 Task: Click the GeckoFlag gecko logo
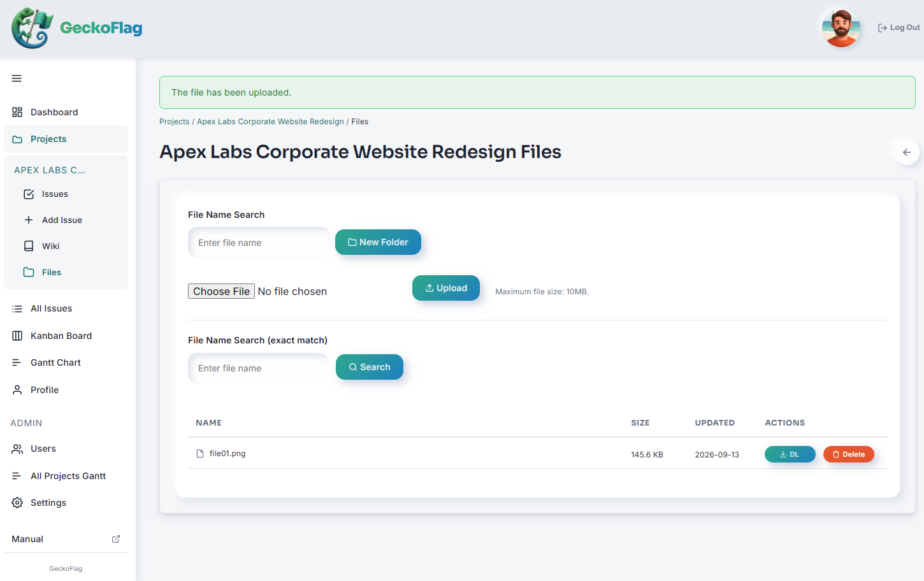pyautogui.click(x=32, y=28)
